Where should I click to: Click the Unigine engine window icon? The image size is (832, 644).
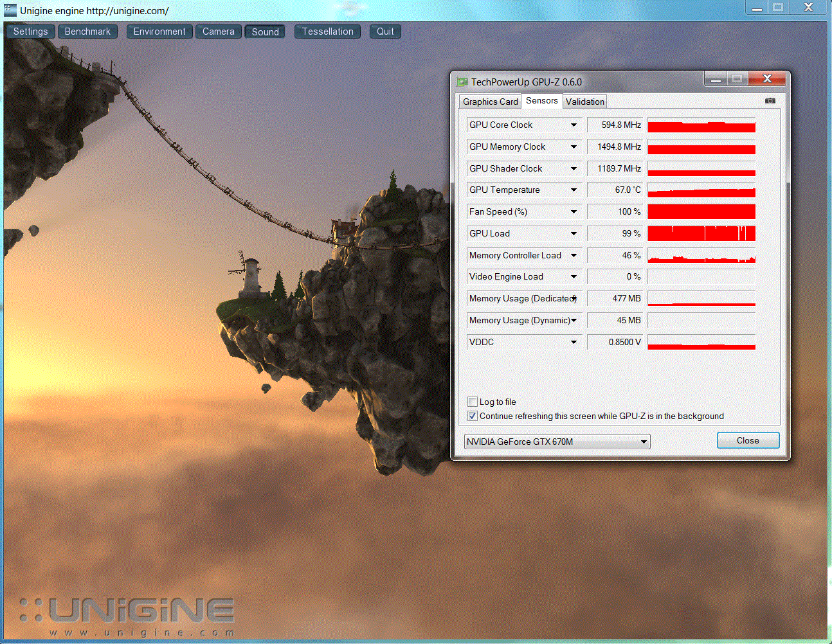point(10,10)
